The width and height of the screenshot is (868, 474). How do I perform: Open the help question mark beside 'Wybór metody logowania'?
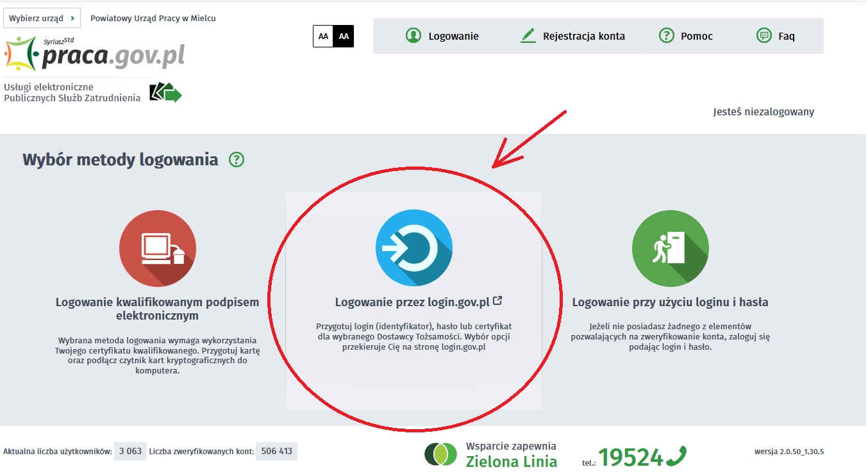(x=237, y=159)
